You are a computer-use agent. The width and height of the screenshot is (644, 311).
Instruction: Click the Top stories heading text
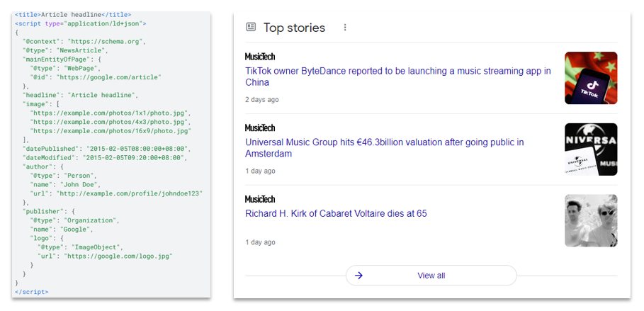point(294,28)
